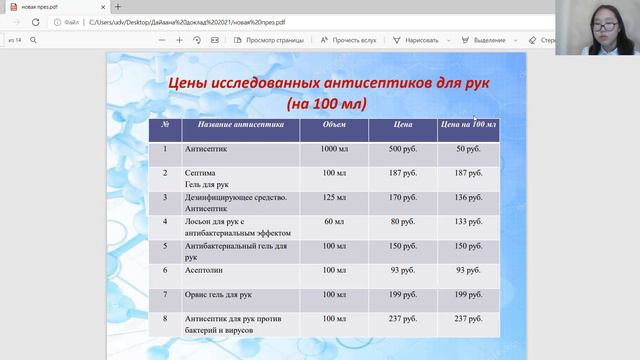Fit page to width icon

(215, 40)
